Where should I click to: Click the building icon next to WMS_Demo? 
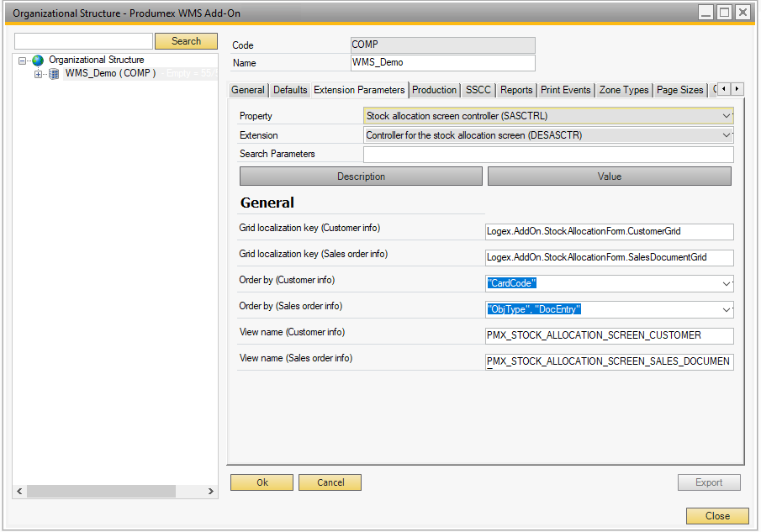pos(55,74)
